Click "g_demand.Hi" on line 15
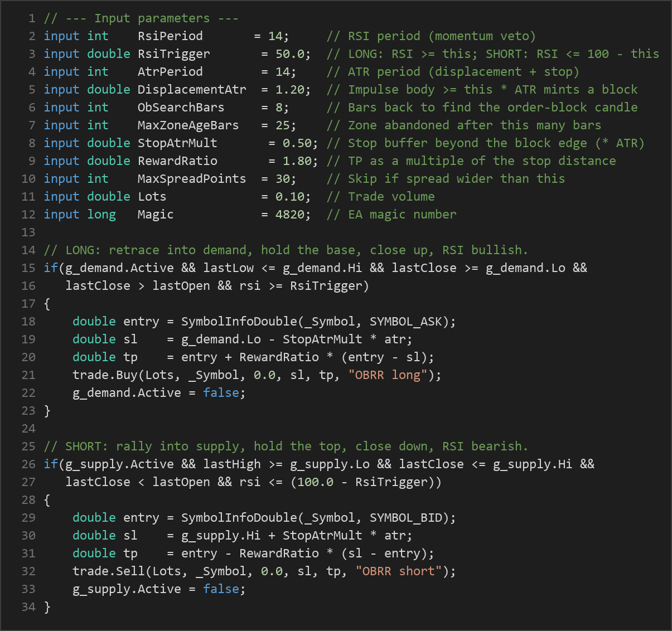This screenshot has height=631, width=672. coord(322,268)
